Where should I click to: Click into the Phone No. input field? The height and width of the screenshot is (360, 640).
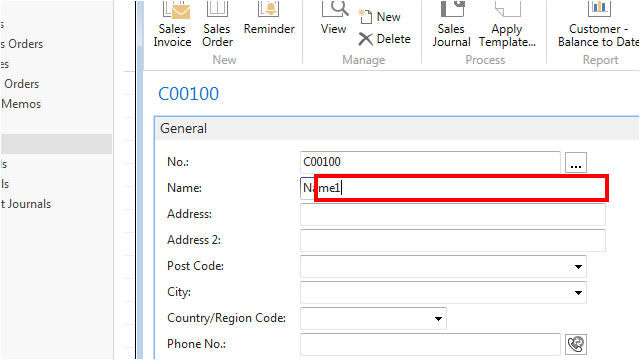click(430, 344)
